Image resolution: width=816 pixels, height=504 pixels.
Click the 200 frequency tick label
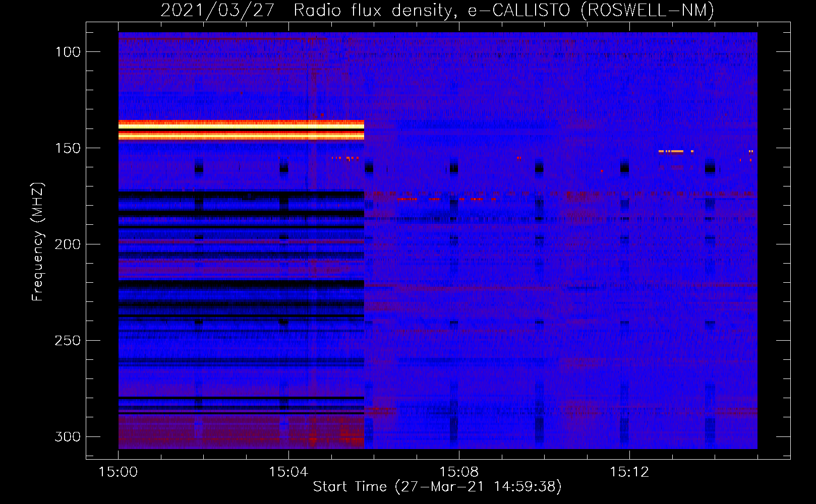pyautogui.click(x=68, y=244)
